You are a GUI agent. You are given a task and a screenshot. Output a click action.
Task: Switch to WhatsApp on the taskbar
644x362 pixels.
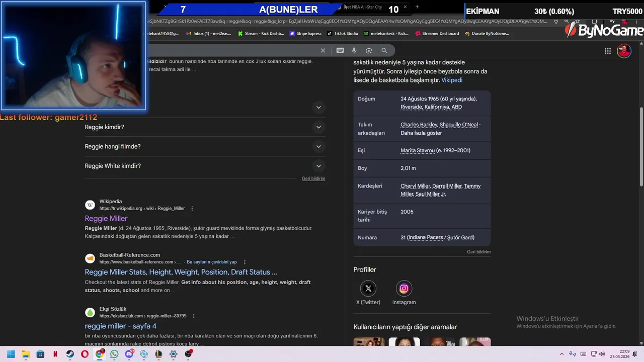(x=114, y=354)
